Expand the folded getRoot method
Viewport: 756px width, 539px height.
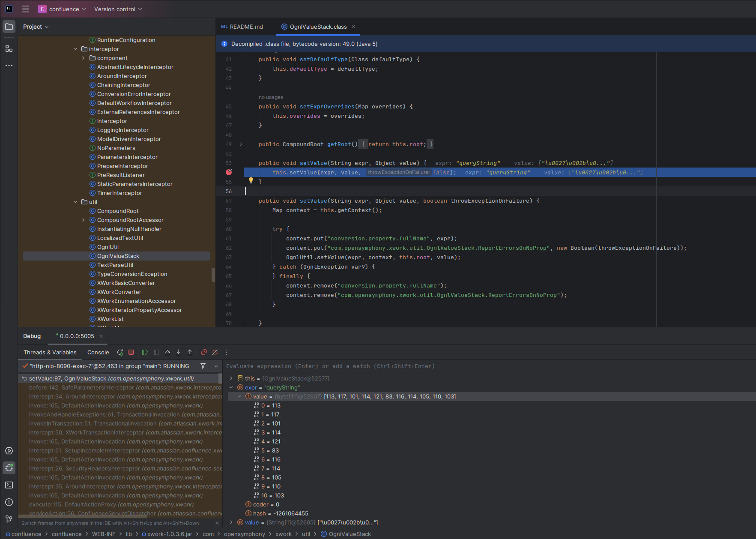point(241,144)
